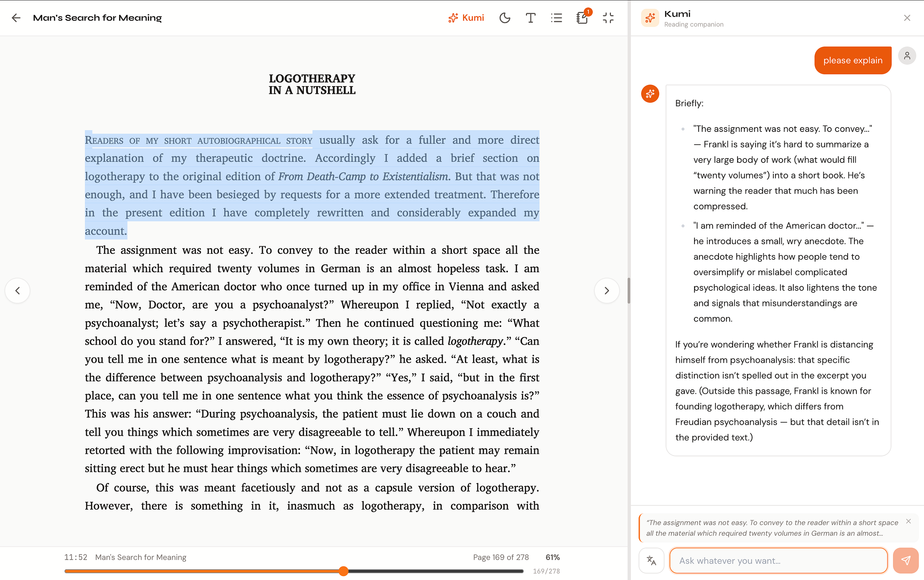Click the Kumi assistant avatar by the reply

tap(650, 93)
